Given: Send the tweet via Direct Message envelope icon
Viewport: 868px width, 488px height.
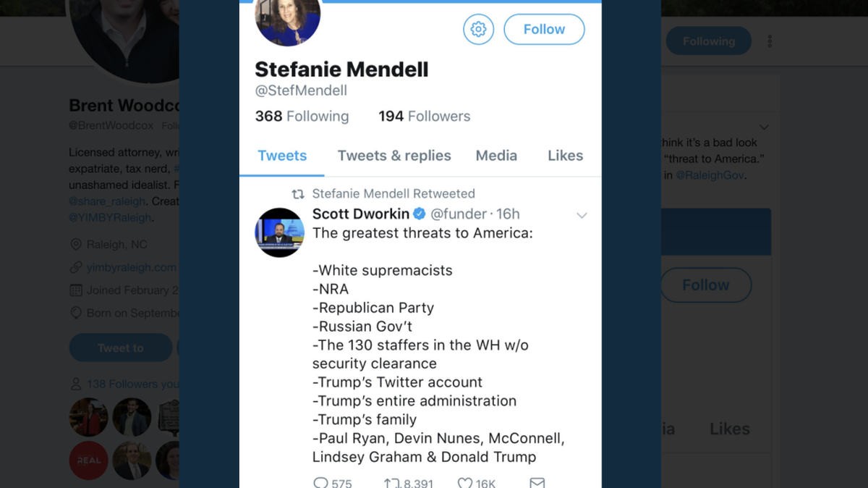Looking at the screenshot, I should pyautogui.click(x=537, y=481).
